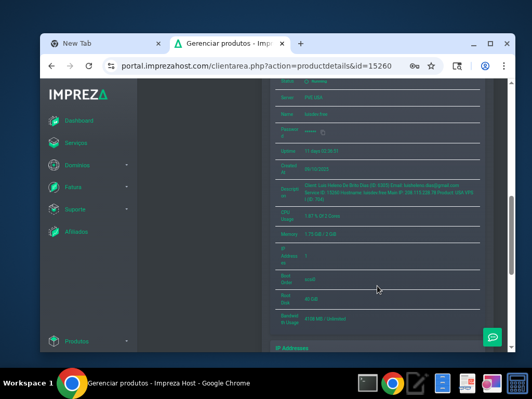Click root disk value '40 GiB'
The height and width of the screenshot is (399, 532).
[311, 299]
